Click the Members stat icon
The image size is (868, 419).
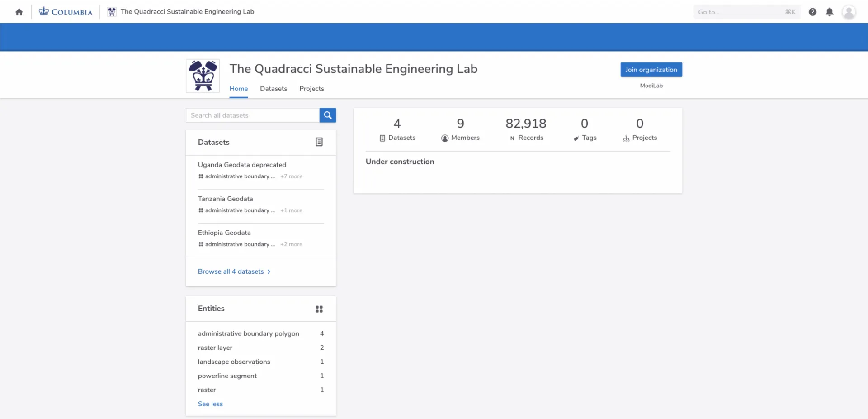[x=445, y=138]
